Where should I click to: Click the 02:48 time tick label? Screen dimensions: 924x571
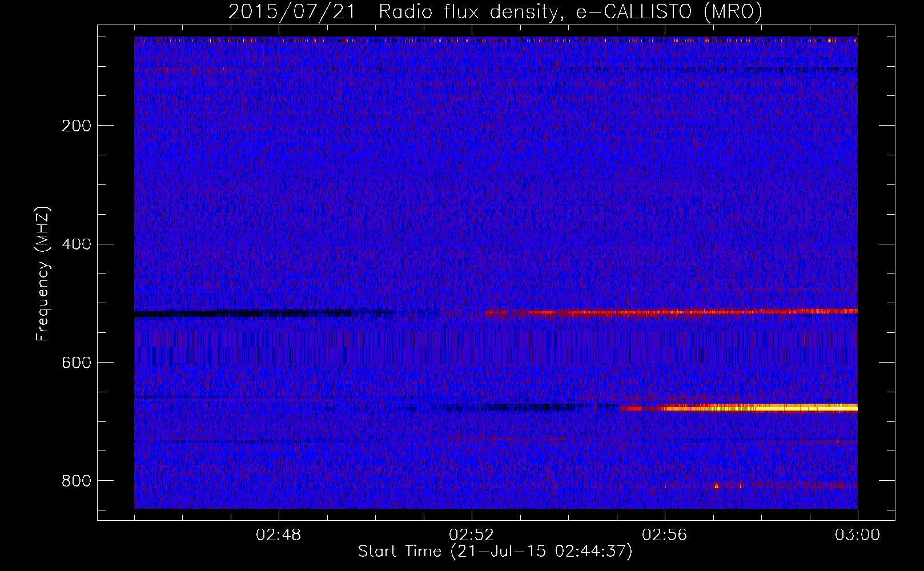pyautogui.click(x=279, y=535)
